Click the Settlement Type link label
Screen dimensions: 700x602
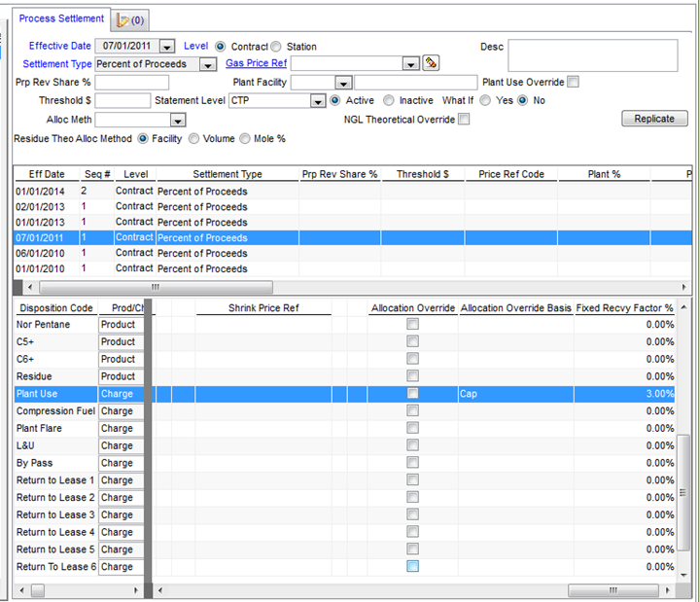click(55, 64)
